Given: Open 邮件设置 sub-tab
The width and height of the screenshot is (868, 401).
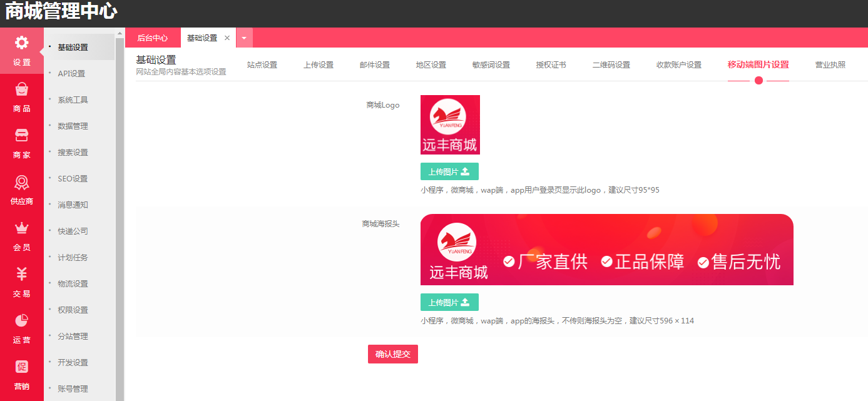Looking at the screenshot, I should pos(375,64).
